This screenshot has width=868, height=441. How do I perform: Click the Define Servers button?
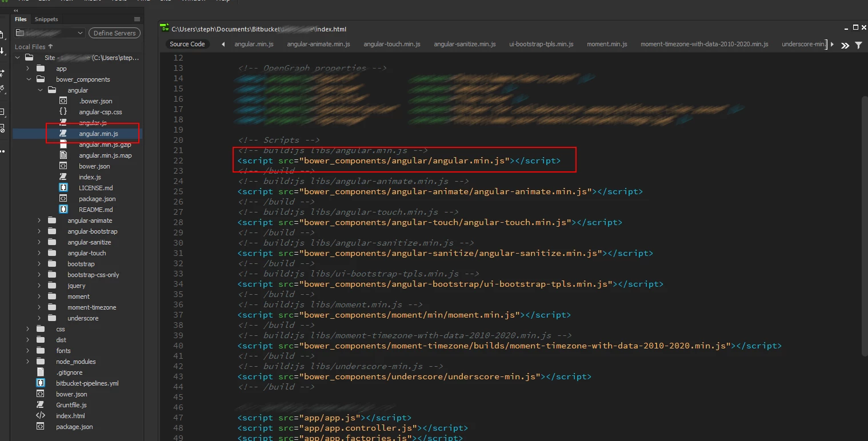(114, 33)
